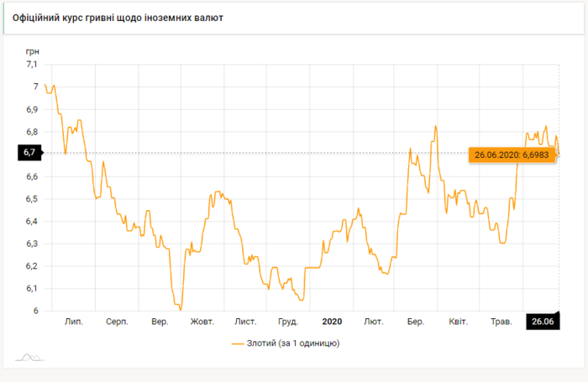Click the Трав. month label
This screenshot has width=588, height=382.
[501, 322]
